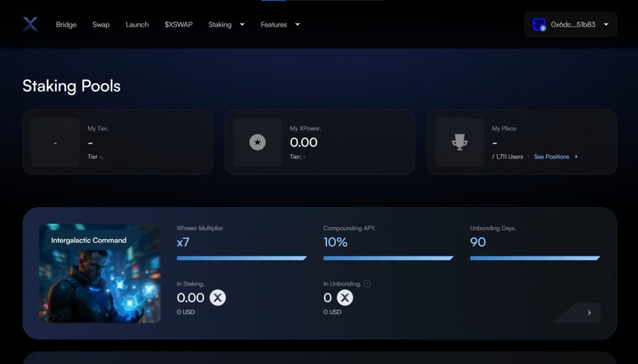Expand the Staking dropdown menu
This screenshot has height=364, width=638.
point(226,25)
